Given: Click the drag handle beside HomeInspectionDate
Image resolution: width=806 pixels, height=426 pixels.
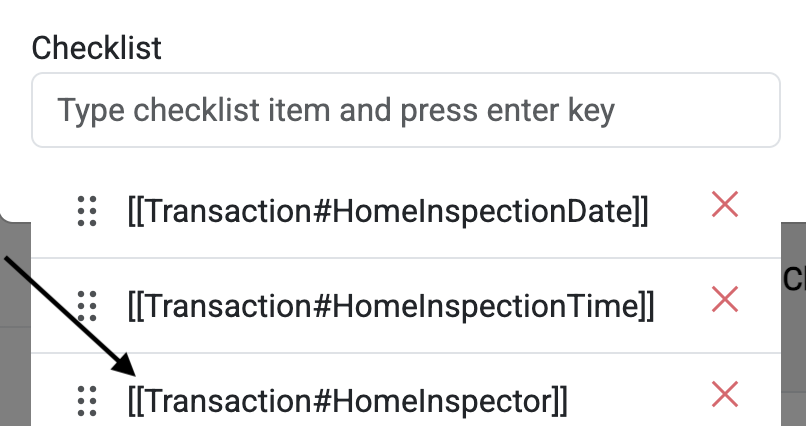Looking at the screenshot, I should pos(87,211).
